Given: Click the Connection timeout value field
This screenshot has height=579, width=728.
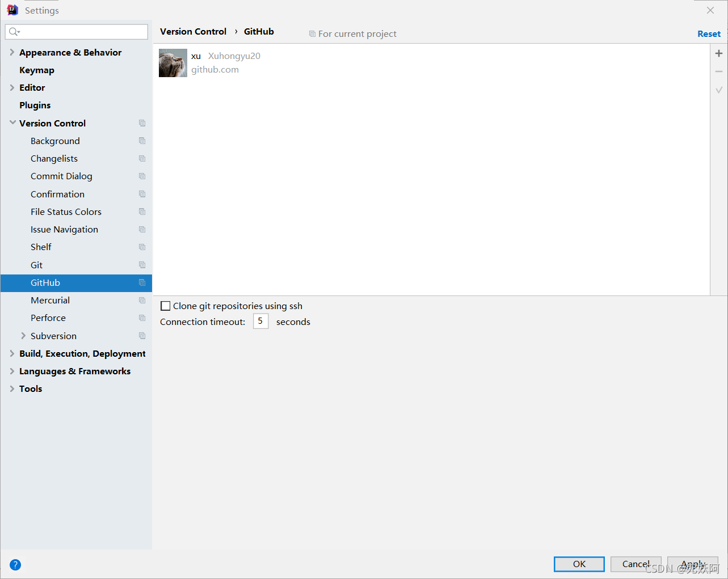Looking at the screenshot, I should (x=260, y=321).
